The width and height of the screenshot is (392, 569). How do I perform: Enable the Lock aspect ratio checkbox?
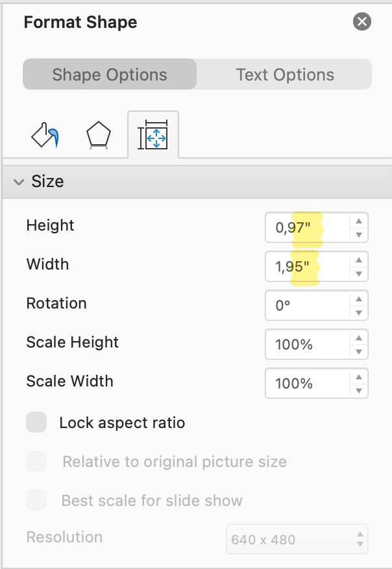[x=36, y=422]
